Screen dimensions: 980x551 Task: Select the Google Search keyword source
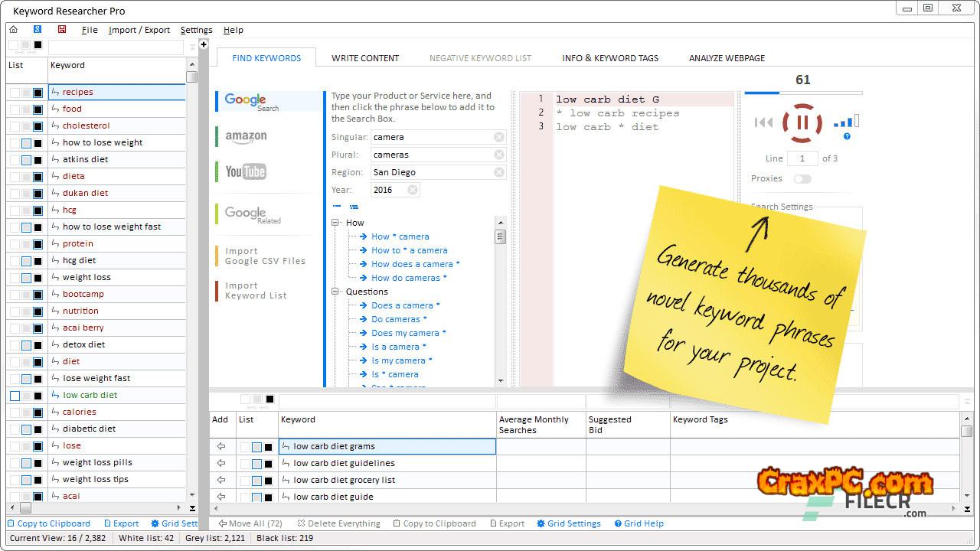pyautogui.click(x=269, y=101)
